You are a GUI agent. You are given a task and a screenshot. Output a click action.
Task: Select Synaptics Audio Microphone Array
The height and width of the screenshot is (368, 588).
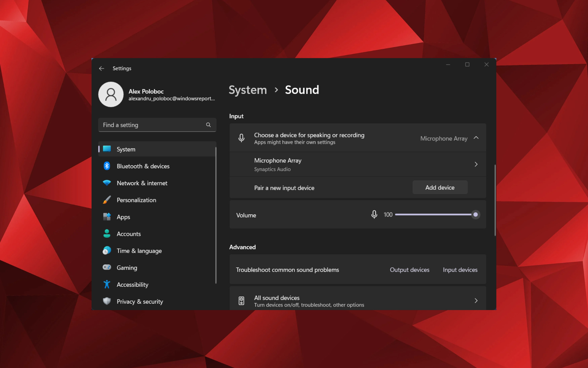357,164
